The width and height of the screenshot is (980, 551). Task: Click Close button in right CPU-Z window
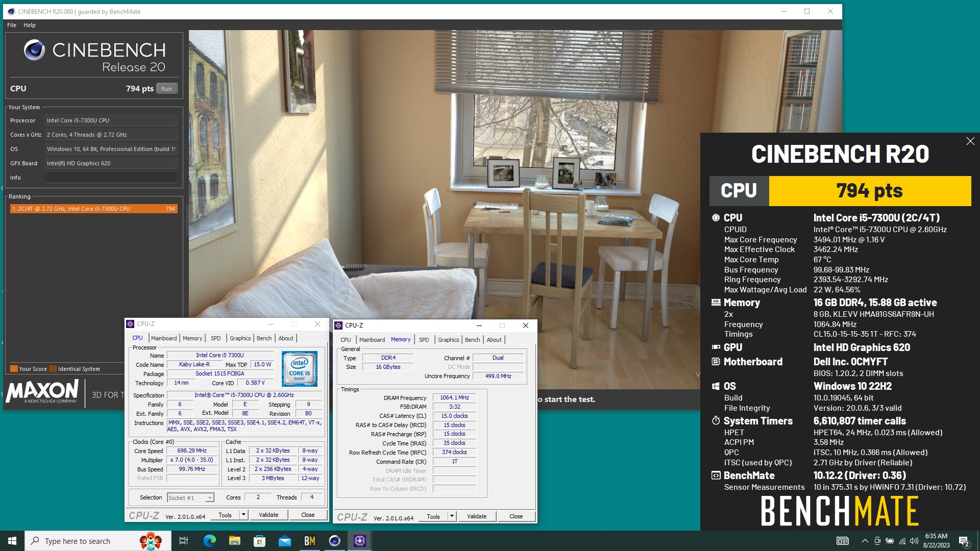[516, 516]
